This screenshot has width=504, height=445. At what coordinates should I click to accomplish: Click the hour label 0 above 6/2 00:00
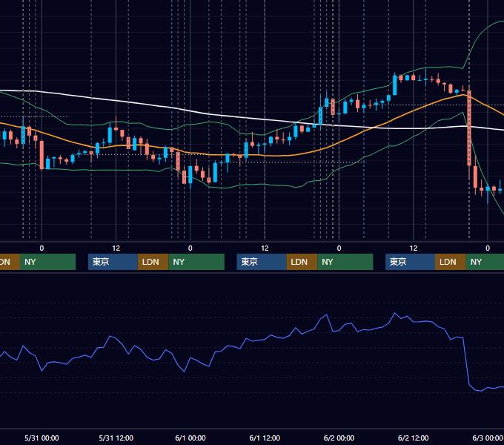coord(339,248)
